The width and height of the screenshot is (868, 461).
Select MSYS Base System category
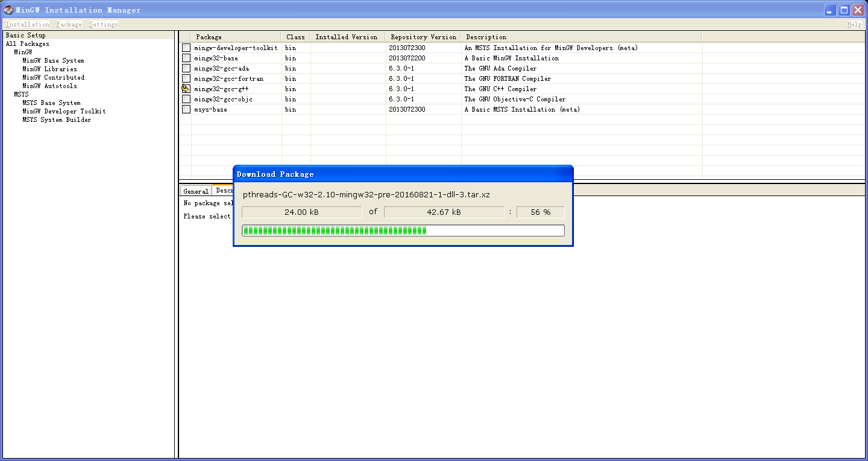(x=51, y=103)
